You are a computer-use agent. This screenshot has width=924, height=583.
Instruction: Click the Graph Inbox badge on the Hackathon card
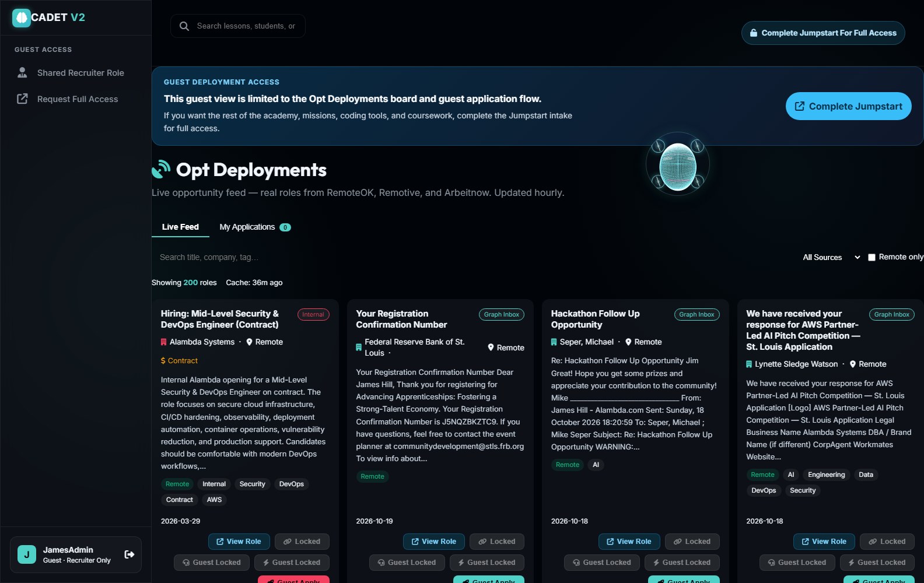point(697,315)
